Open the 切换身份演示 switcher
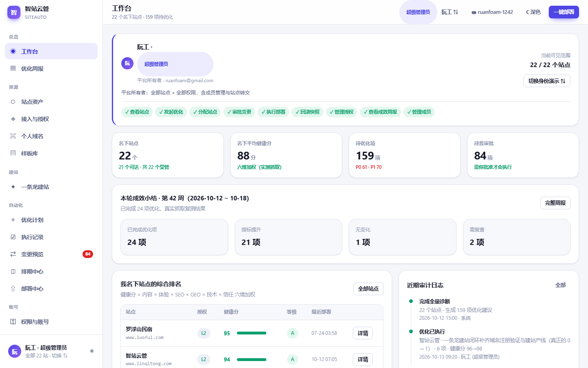 pyautogui.click(x=547, y=81)
